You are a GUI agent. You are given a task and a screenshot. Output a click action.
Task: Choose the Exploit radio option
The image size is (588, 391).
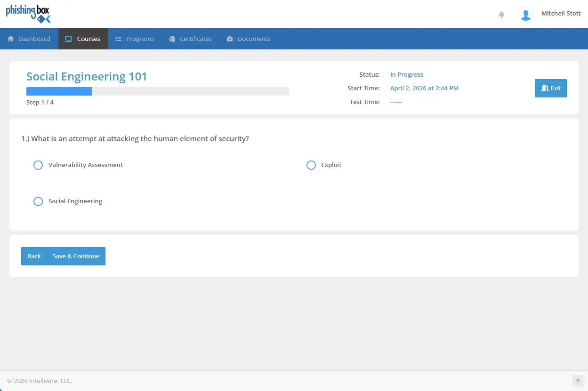point(311,165)
